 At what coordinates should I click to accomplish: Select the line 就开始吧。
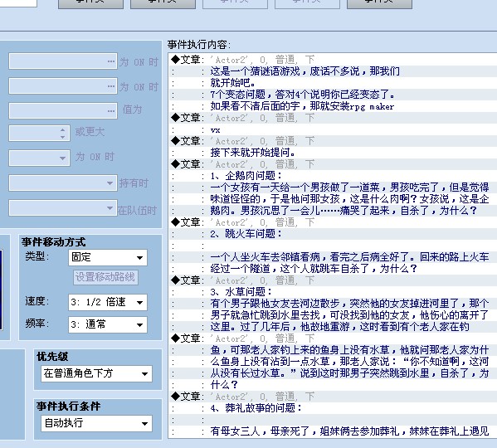pyautogui.click(x=333, y=83)
